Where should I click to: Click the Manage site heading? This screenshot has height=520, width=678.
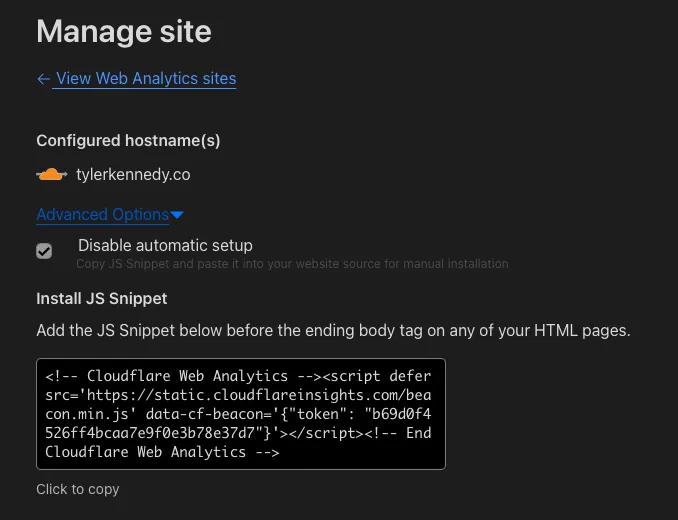pos(124,31)
